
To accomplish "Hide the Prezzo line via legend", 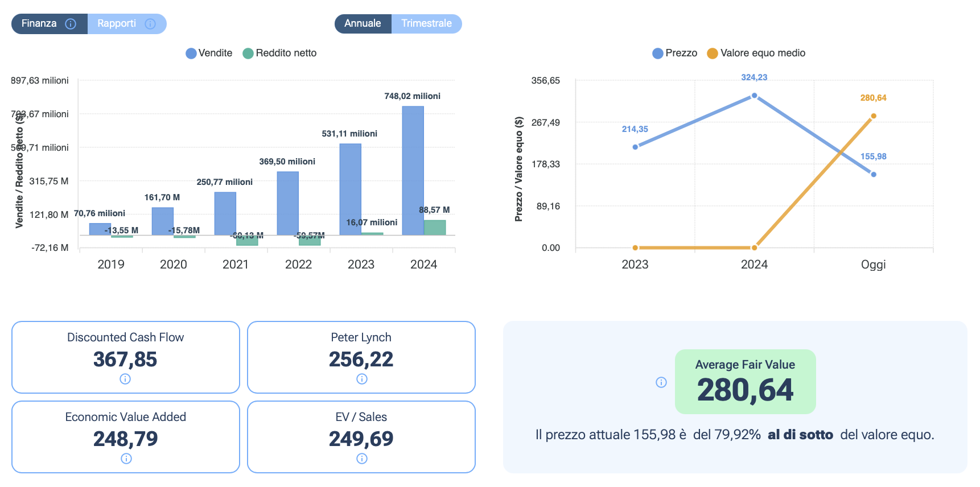I will coord(674,53).
